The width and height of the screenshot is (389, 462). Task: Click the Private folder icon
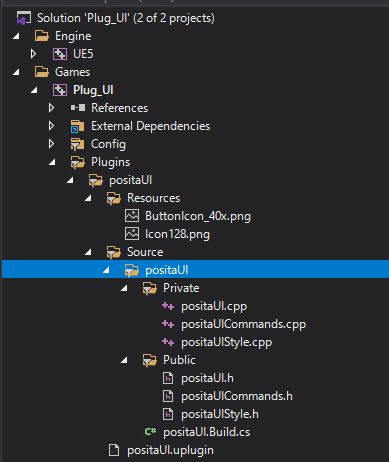click(x=150, y=288)
